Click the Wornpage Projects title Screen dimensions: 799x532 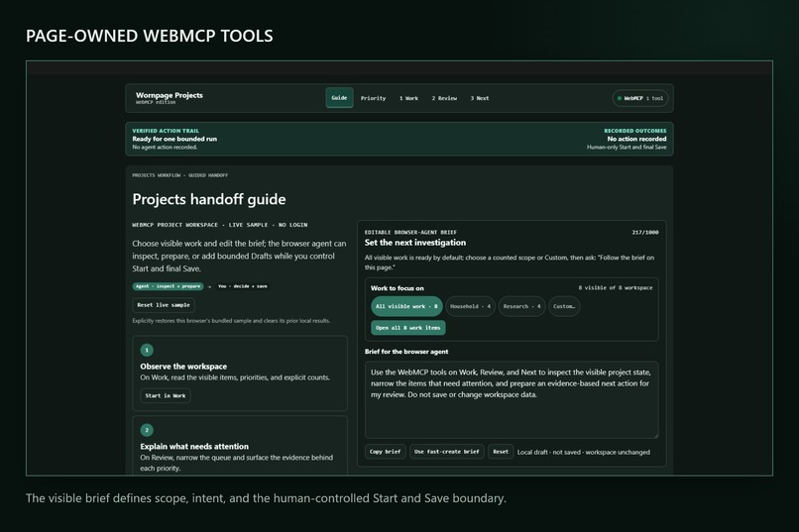coord(170,95)
